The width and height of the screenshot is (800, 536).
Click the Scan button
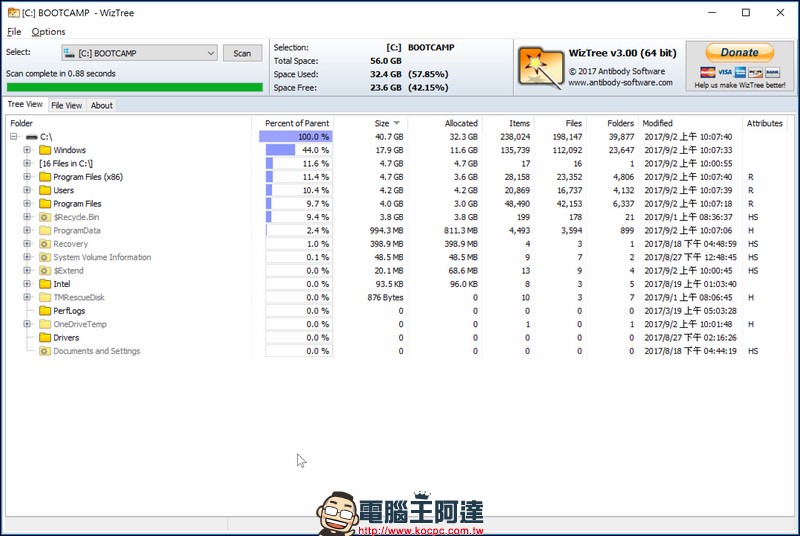(242, 53)
